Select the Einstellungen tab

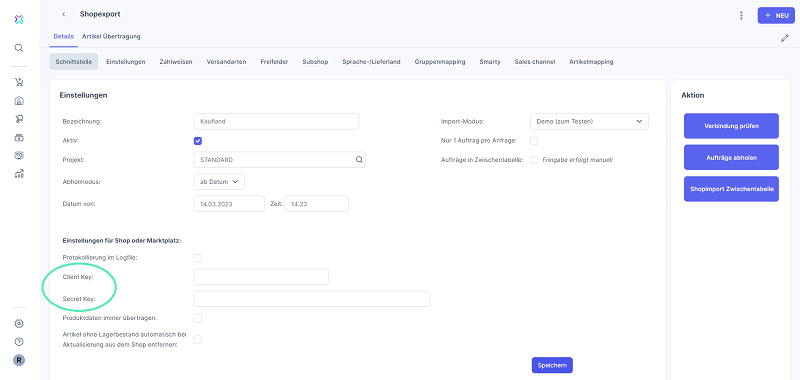tap(126, 62)
